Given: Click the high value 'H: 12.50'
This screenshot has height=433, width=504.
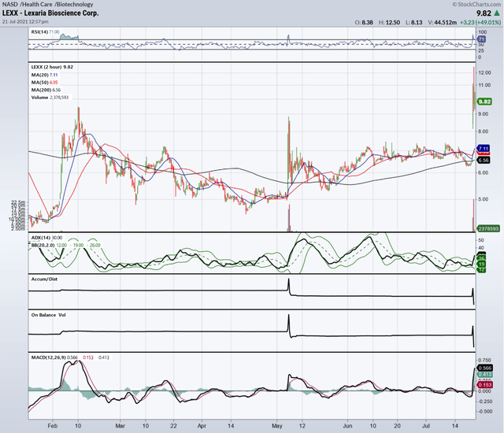Looking at the screenshot, I should click(x=389, y=23).
